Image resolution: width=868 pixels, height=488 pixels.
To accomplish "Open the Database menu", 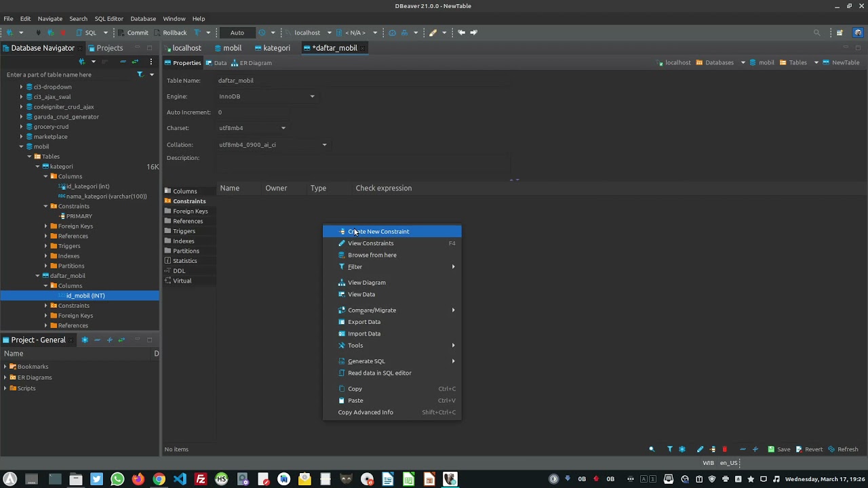I will [x=143, y=18].
